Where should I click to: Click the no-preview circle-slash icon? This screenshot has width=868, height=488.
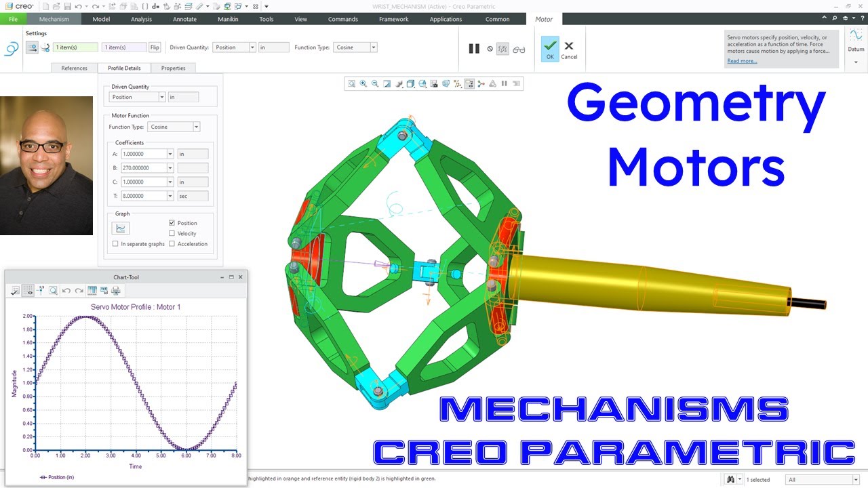(490, 49)
